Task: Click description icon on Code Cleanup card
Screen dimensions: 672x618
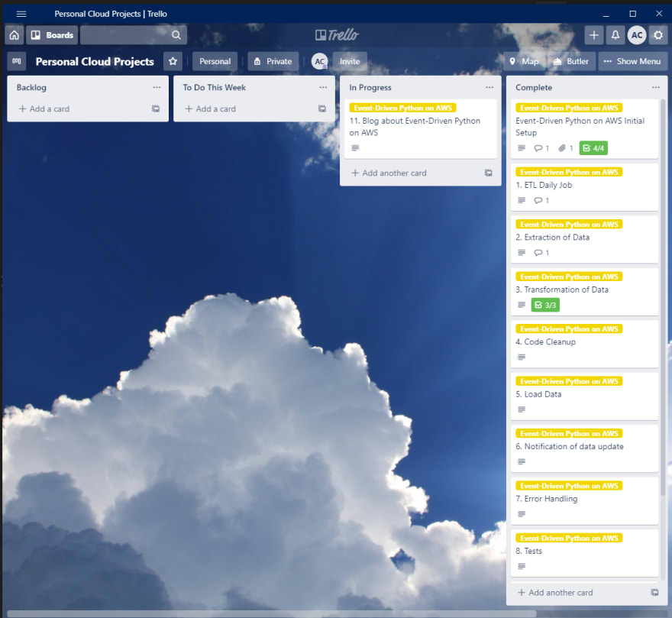Action: pyautogui.click(x=522, y=357)
